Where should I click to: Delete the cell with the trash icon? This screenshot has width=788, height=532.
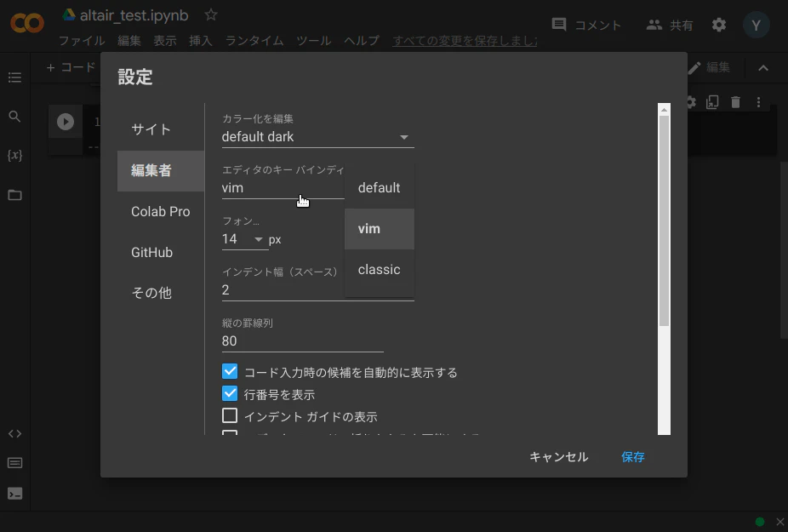click(736, 103)
